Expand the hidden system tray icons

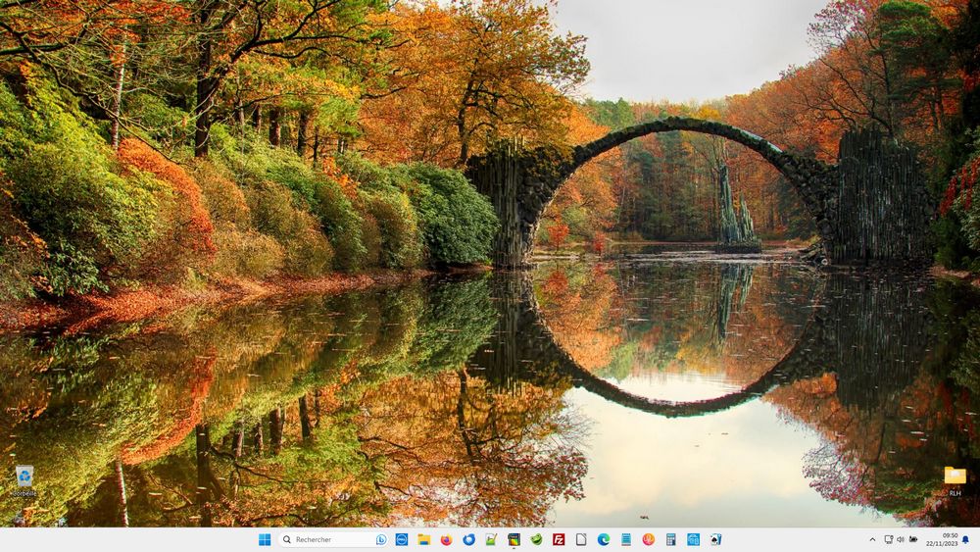click(872, 539)
